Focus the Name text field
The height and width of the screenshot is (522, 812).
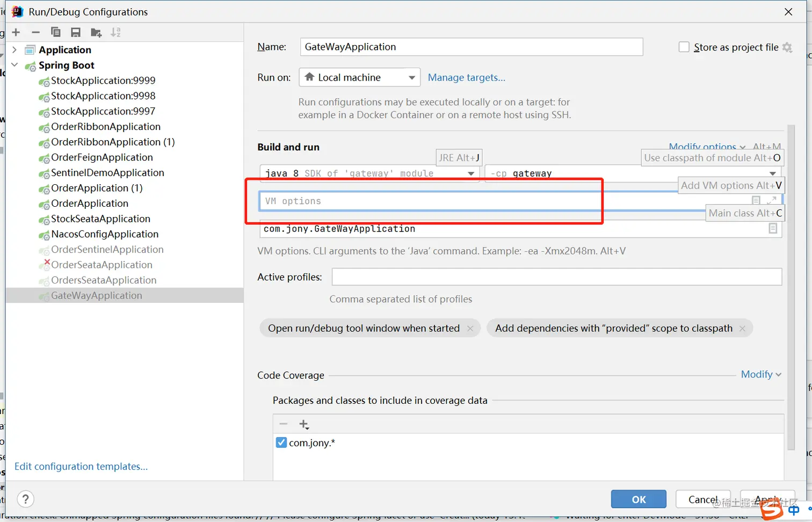472,47
